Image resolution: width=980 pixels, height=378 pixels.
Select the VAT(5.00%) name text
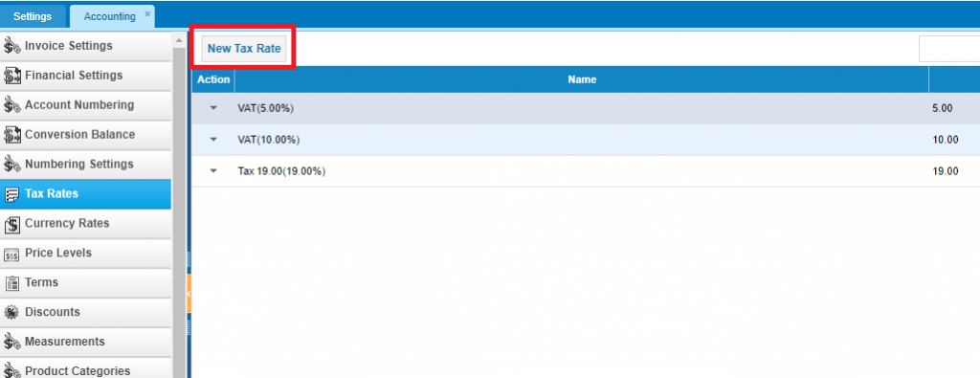point(266,108)
